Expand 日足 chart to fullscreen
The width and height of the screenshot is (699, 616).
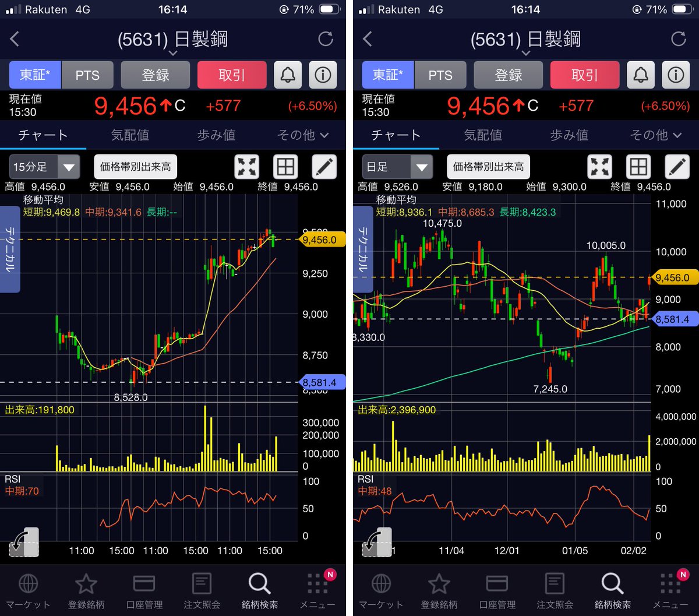pyautogui.click(x=600, y=167)
